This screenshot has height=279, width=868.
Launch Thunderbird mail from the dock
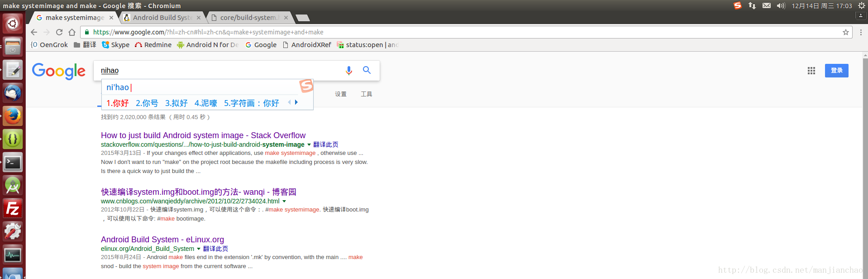(x=13, y=93)
